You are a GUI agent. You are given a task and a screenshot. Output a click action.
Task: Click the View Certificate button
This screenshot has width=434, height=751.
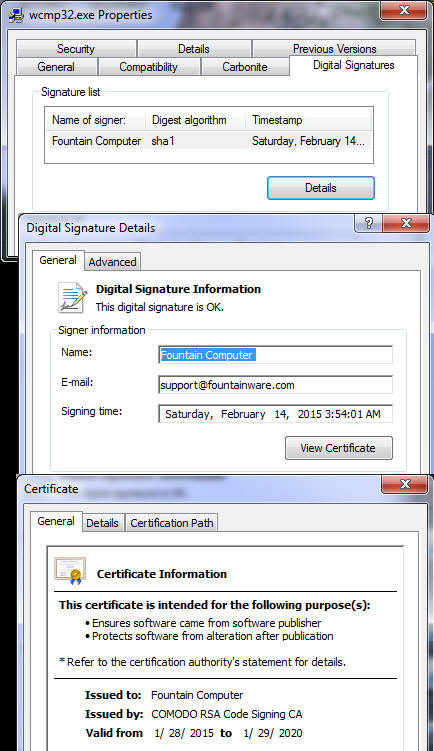(x=339, y=448)
